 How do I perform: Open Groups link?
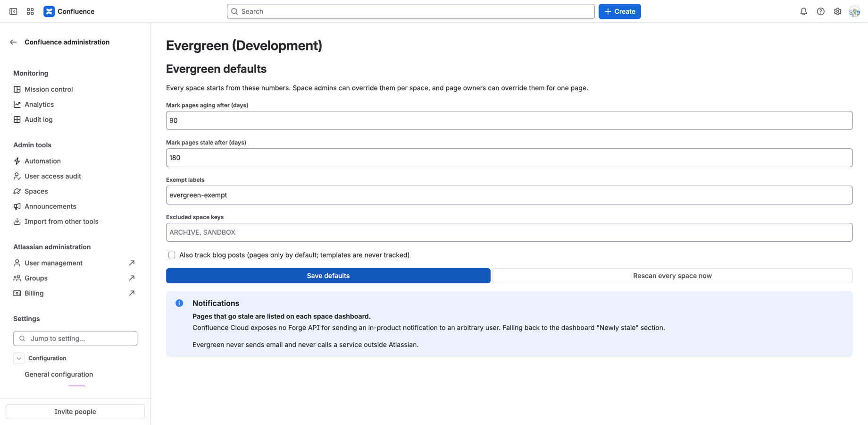(36, 278)
